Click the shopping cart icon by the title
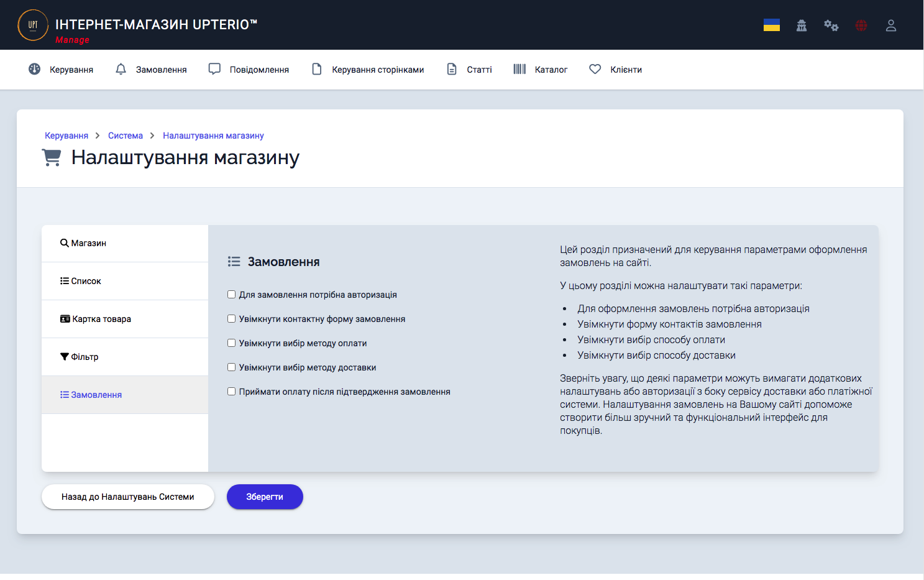This screenshot has height=580, width=924. (x=52, y=157)
